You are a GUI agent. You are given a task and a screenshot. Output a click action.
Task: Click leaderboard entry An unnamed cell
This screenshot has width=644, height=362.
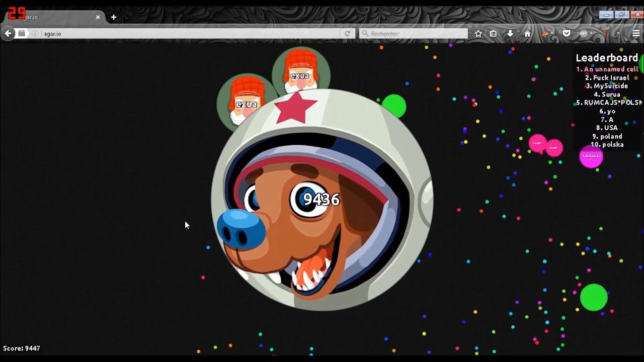tap(607, 69)
